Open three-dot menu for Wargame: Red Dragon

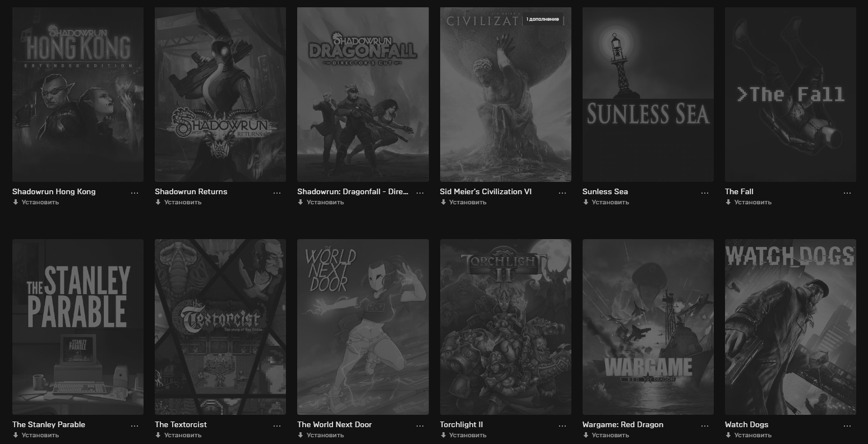[705, 425]
